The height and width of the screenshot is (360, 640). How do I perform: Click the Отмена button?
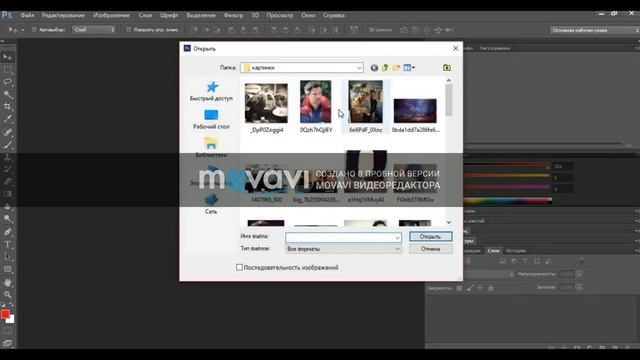pyautogui.click(x=431, y=249)
